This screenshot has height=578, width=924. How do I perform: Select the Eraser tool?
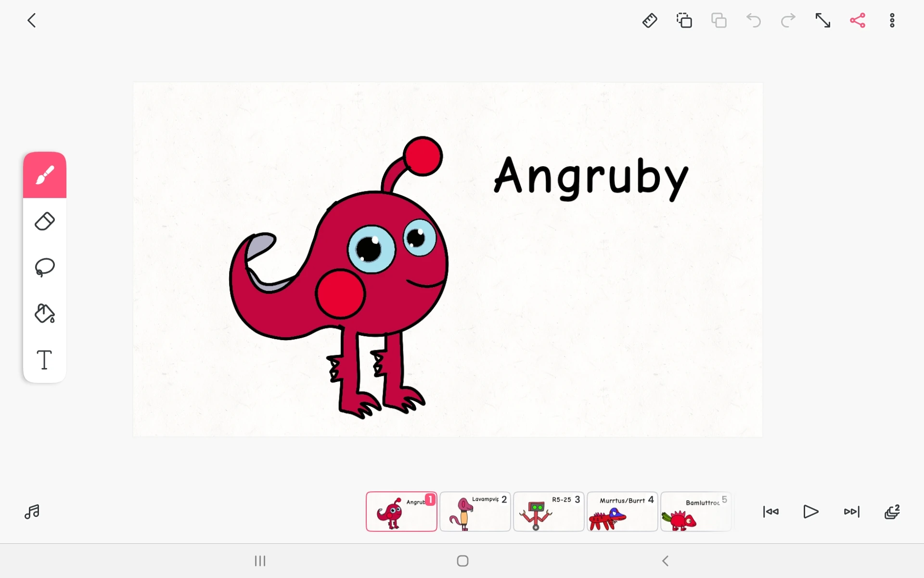(x=45, y=222)
